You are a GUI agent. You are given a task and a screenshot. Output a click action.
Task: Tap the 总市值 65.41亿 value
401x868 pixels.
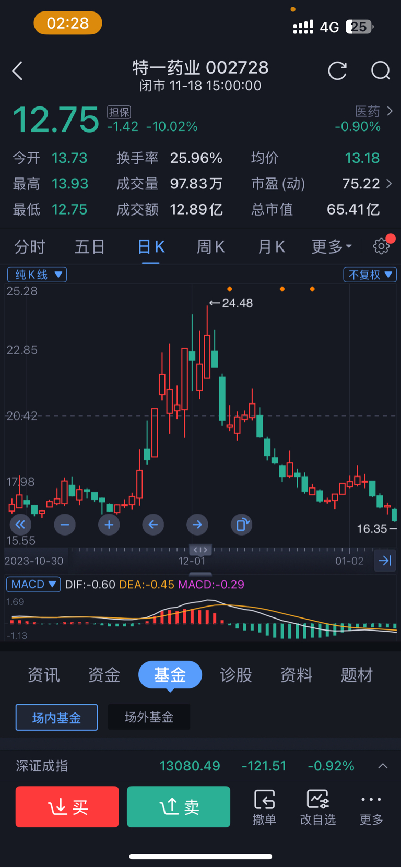pyautogui.click(x=353, y=210)
